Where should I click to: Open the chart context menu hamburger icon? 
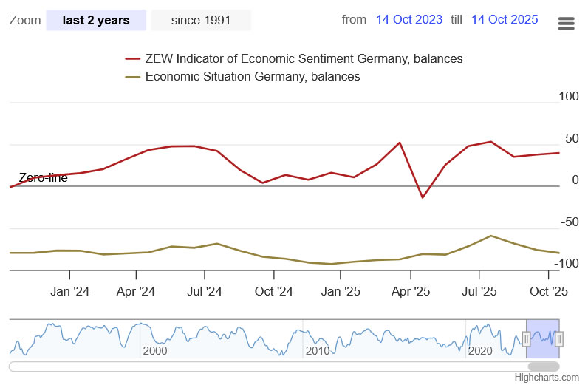(566, 24)
